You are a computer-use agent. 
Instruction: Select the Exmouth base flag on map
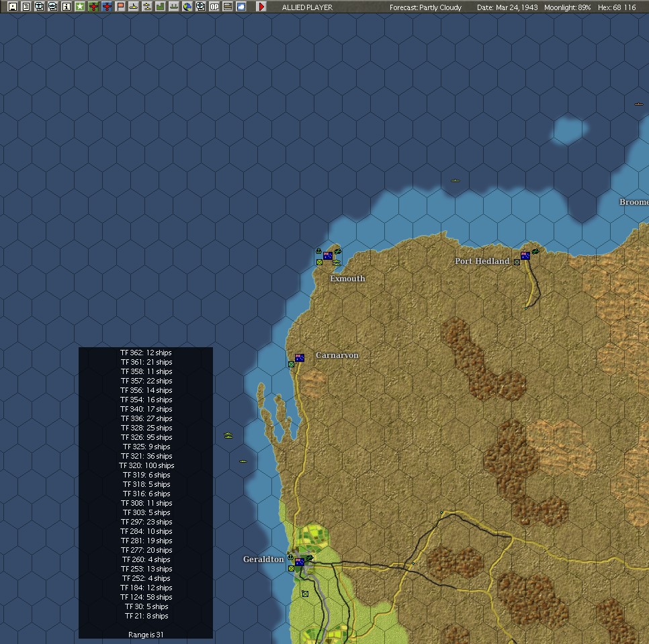(x=328, y=256)
